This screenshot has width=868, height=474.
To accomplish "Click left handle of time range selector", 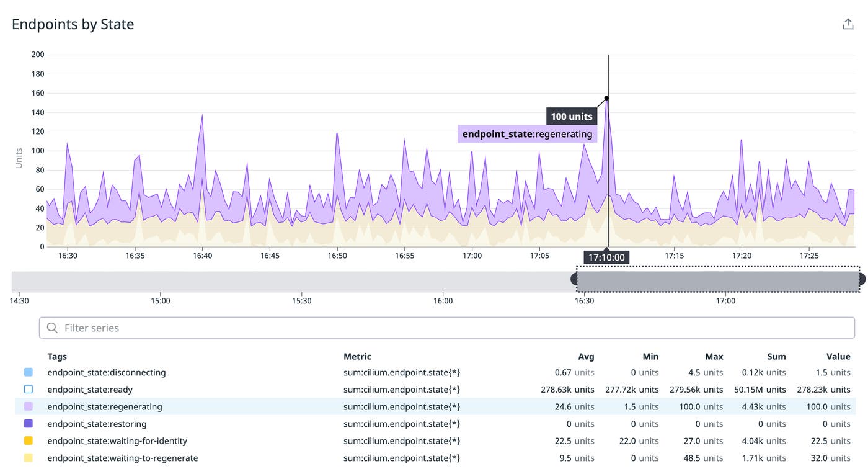I will [575, 279].
